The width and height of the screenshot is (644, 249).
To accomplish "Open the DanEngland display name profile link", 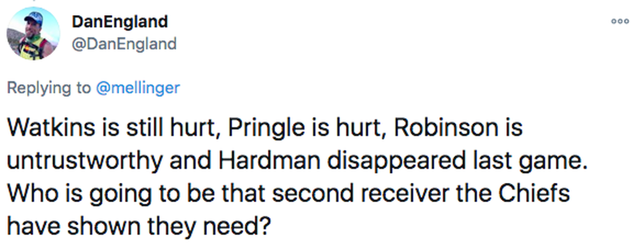I will tap(120, 22).
